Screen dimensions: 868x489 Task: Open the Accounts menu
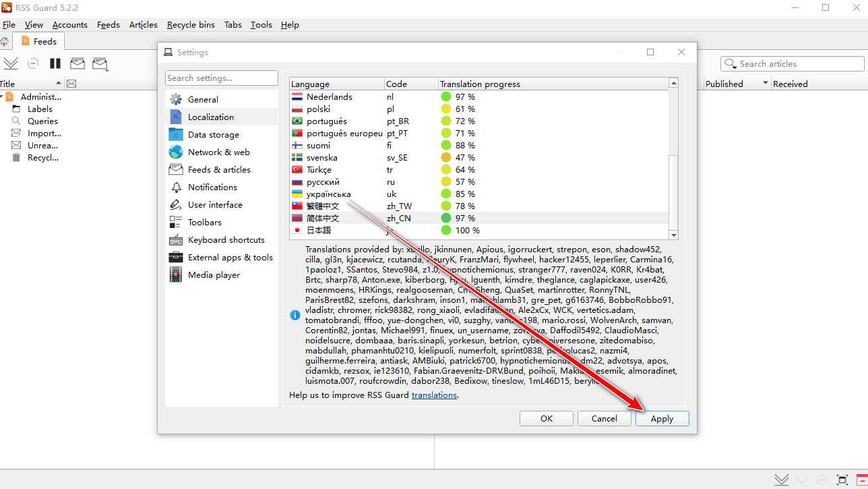coord(70,25)
